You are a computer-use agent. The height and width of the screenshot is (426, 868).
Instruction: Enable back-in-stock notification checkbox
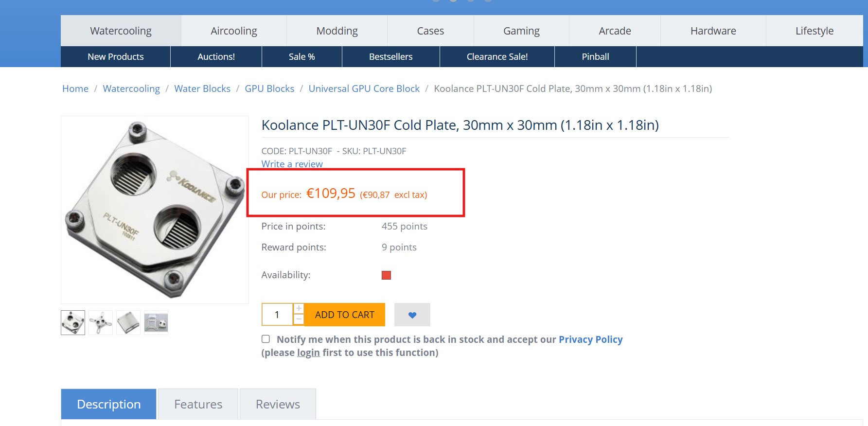266,339
